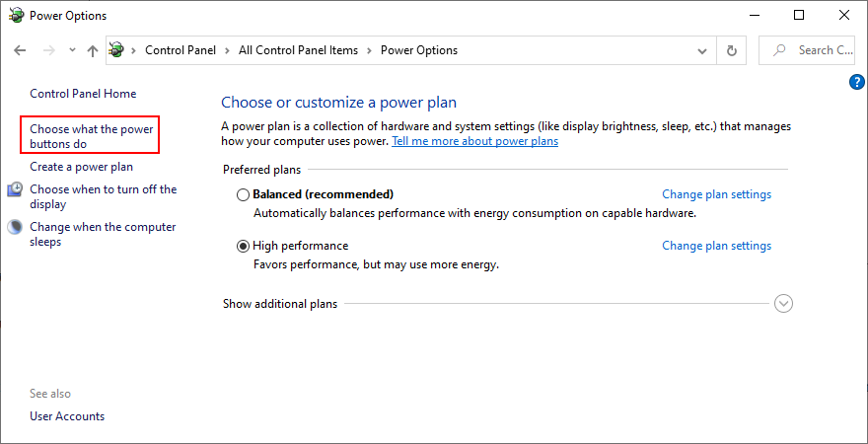The height and width of the screenshot is (444, 868).
Task: Refresh the Power Options page
Action: coord(731,50)
